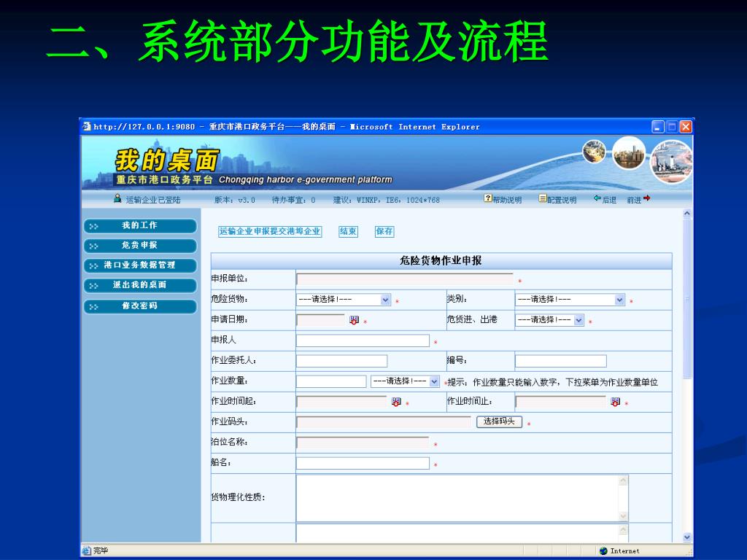Viewport: 747px width, 560px height.
Task: Click the 作业数量 number field
Action: [331, 381]
